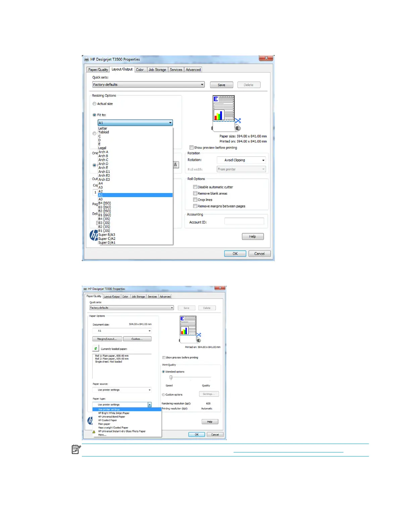Click the printer icon in the lower dialog title bar

[85, 289]
